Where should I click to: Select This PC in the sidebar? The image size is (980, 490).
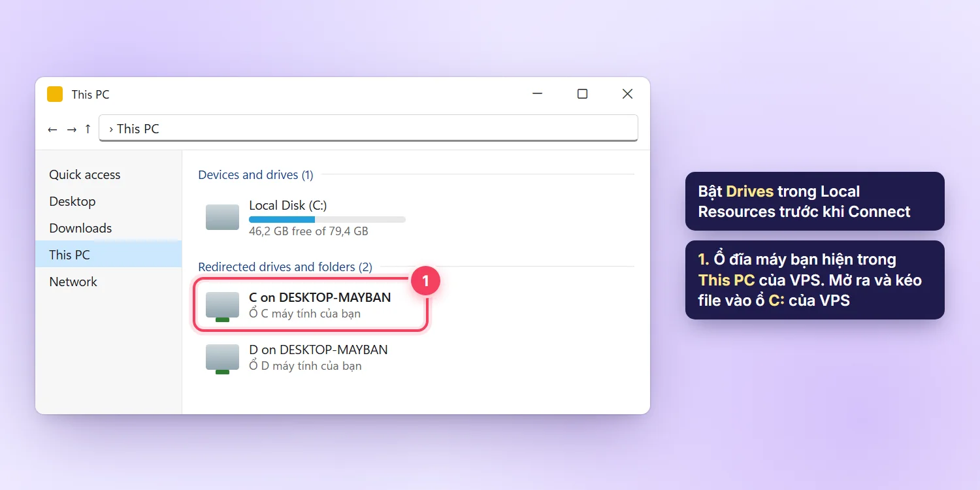(108, 254)
